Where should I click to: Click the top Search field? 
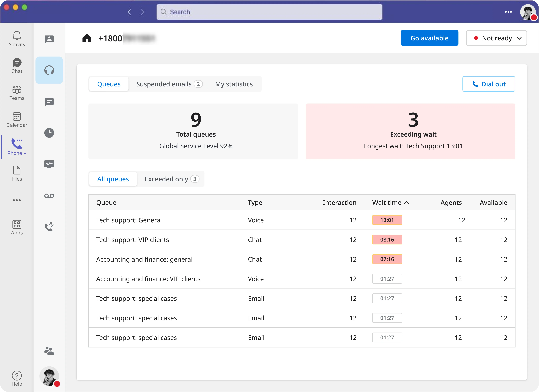click(269, 12)
